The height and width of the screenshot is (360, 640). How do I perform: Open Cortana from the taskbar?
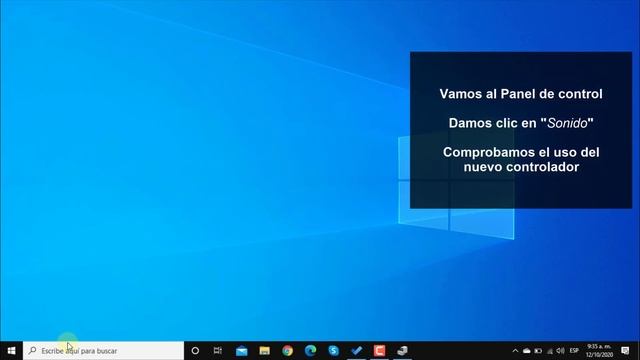195,351
